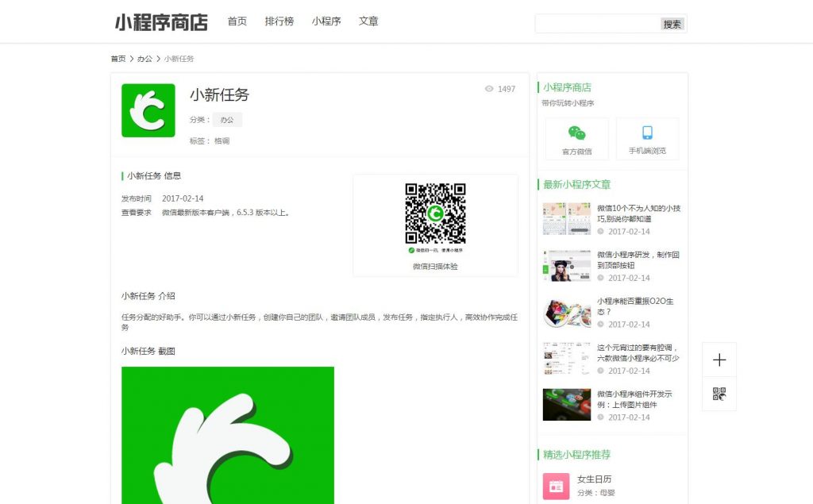Open article 这个元宵过的要有腔调
Screen dimensions: 813x504
tap(638, 352)
